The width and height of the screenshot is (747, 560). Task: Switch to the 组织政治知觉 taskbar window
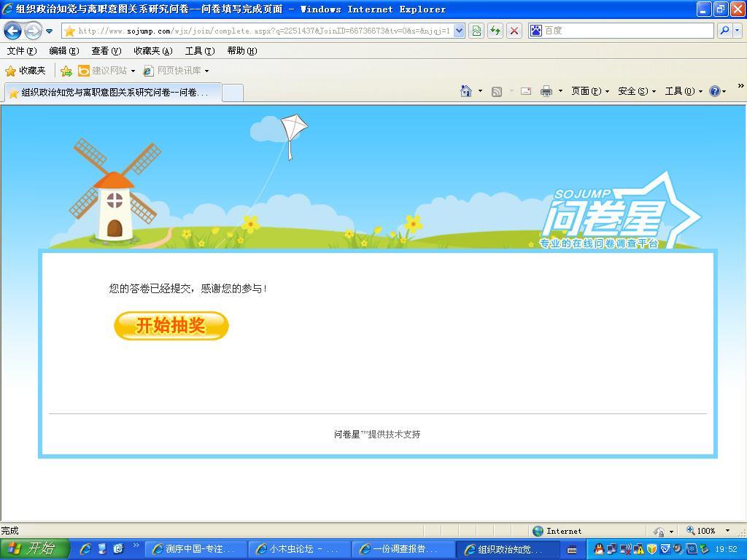pyautogui.click(x=507, y=550)
